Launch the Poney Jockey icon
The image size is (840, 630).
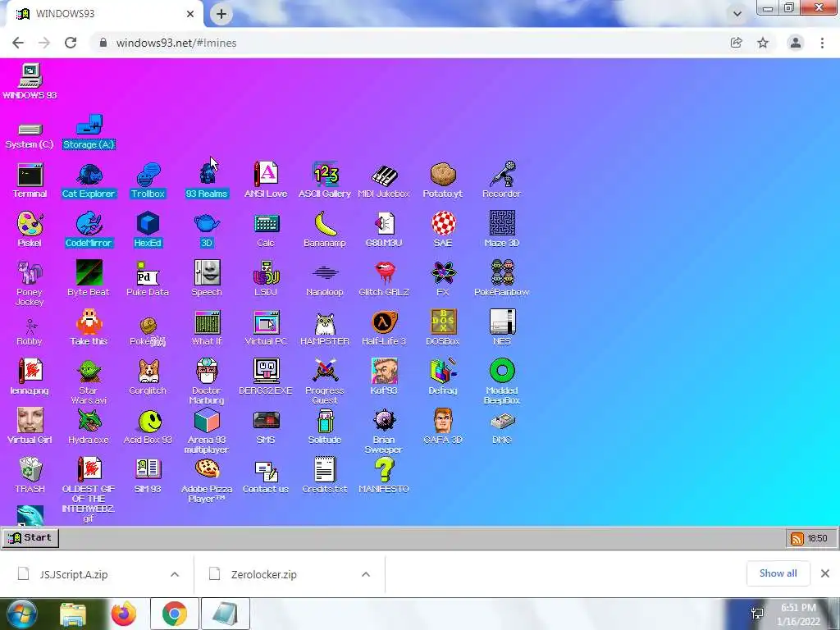[x=30, y=273]
